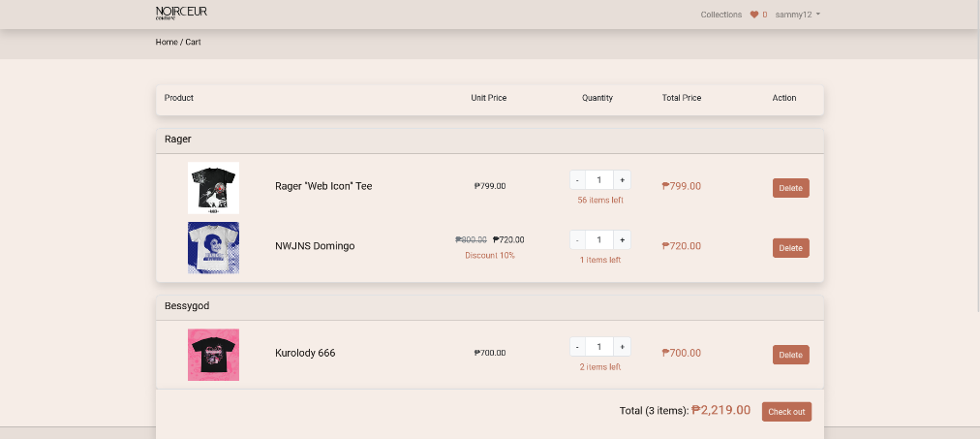Decrease quantity of Rager "Web Icon" Tee
The width and height of the screenshot is (980, 439).
pos(577,179)
